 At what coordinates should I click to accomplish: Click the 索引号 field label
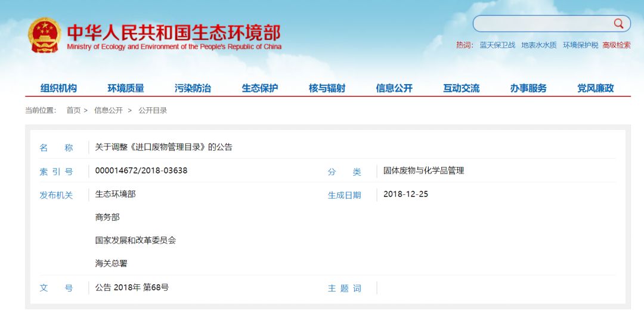(x=56, y=172)
